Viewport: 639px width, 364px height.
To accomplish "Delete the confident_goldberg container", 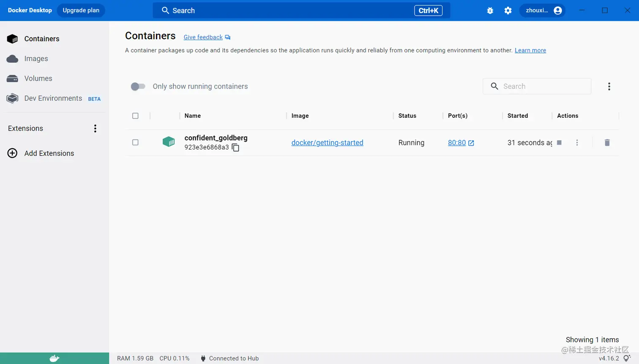I will point(607,143).
